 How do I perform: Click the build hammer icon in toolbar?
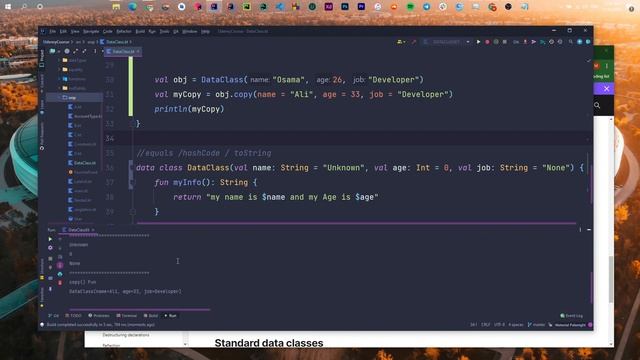pyautogui.click(x=413, y=42)
